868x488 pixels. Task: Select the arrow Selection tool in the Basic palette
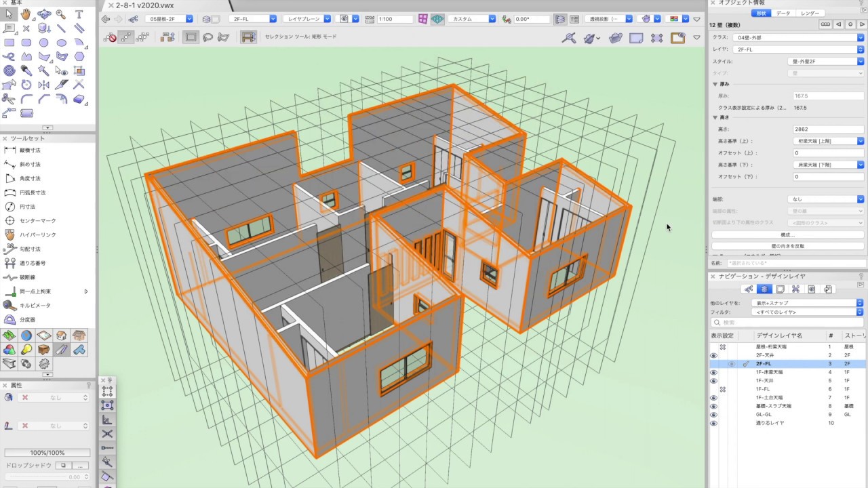click(x=9, y=14)
